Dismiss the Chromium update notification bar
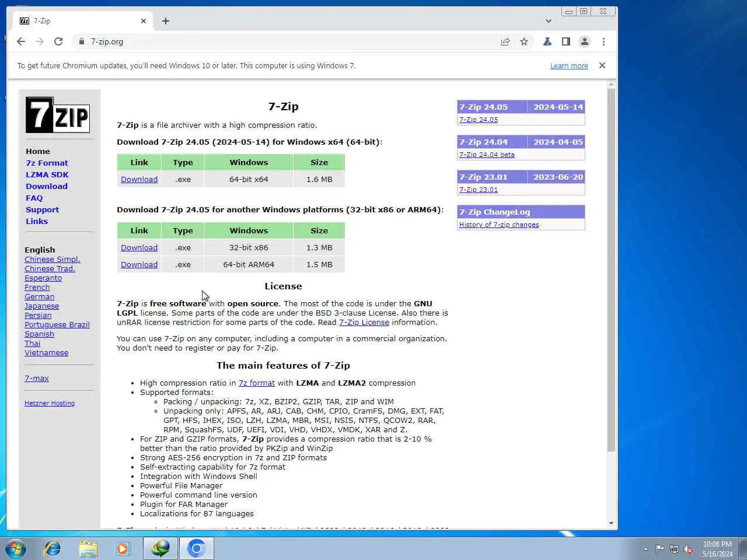Image resolution: width=747 pixels, height=560 pixels. click(602, 65)
